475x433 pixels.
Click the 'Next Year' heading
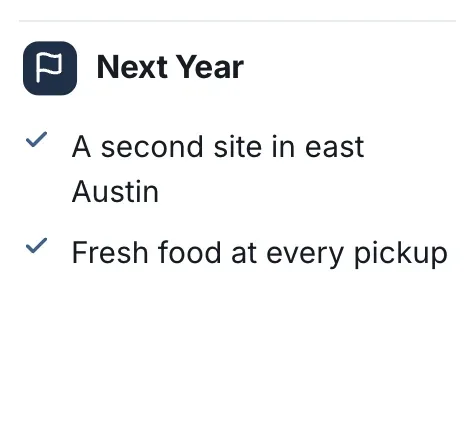point(170,67)
